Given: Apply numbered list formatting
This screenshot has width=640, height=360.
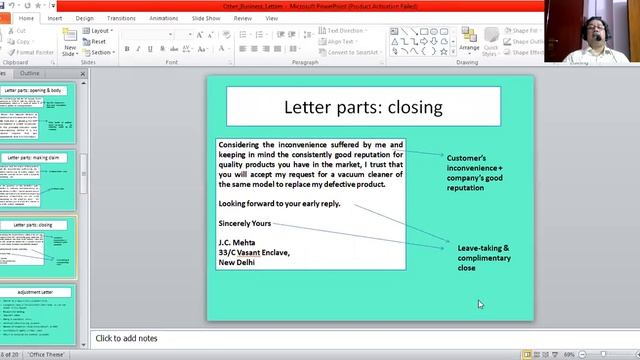Looking at the screenshot, I should tap(260, 35).
